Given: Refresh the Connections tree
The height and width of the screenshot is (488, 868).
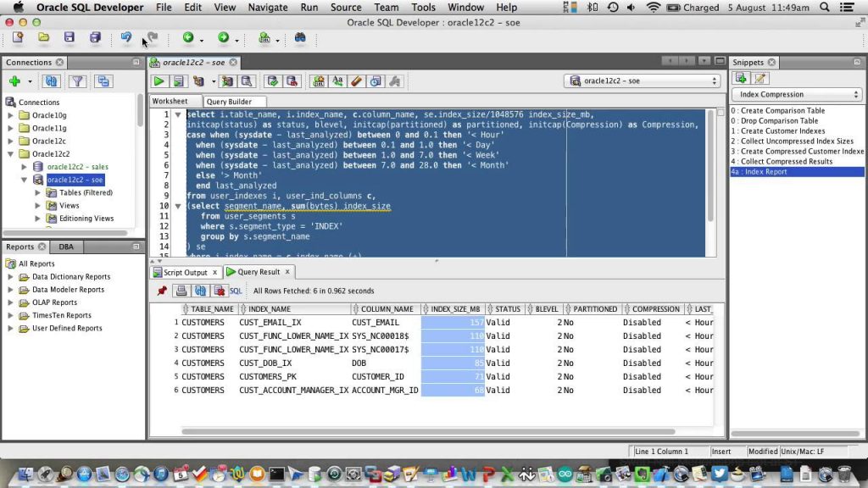Looking at the screenshot, I should tap(51, 81).
